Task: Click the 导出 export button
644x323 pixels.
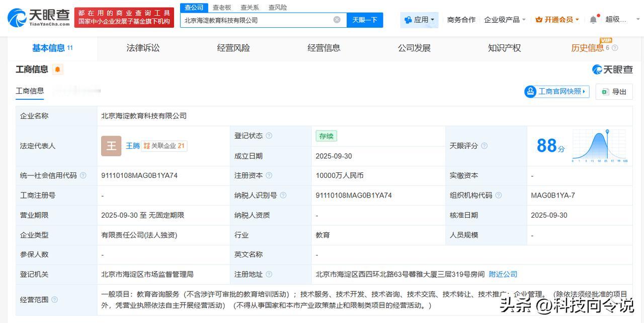Action: pos(614,91)
